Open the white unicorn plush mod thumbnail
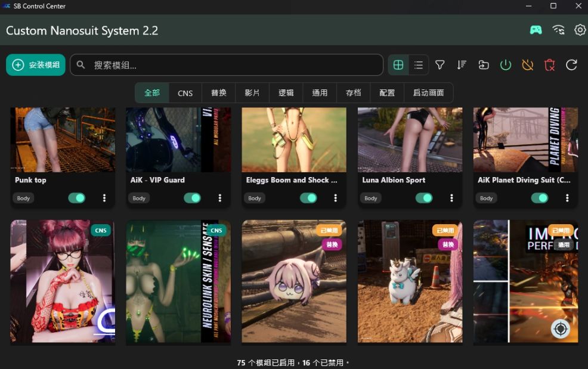Screen dimensions: 588x369 pos(410,281)
